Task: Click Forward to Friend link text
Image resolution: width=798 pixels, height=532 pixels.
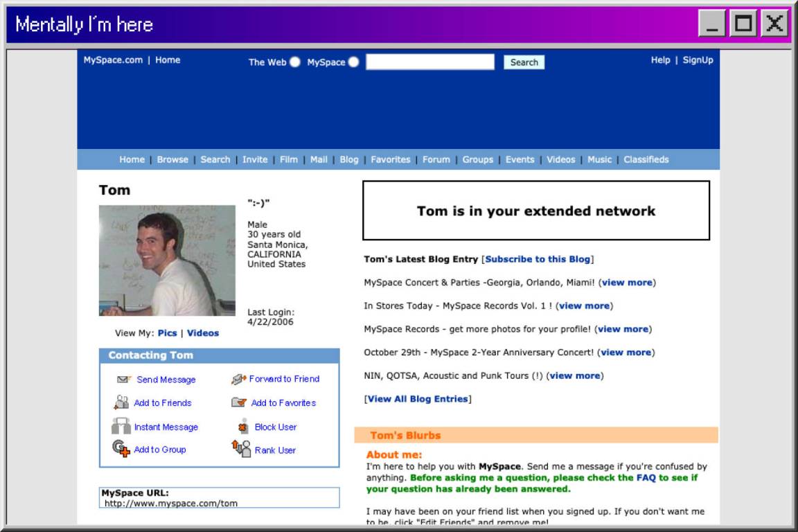Action: [x=284, y=379]
